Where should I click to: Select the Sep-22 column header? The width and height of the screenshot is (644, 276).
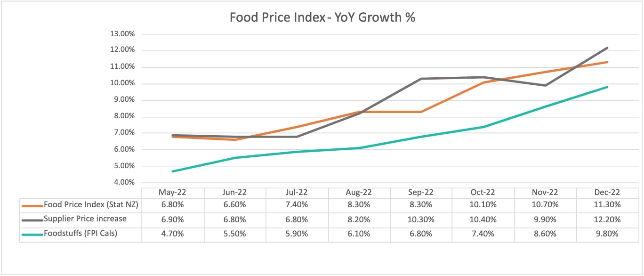coord(421,192)
